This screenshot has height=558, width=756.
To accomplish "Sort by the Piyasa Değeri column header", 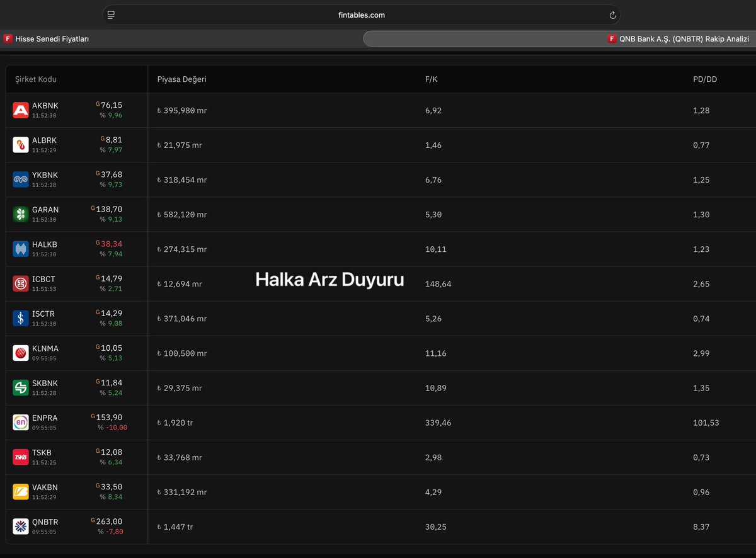I will pos(181,79).
